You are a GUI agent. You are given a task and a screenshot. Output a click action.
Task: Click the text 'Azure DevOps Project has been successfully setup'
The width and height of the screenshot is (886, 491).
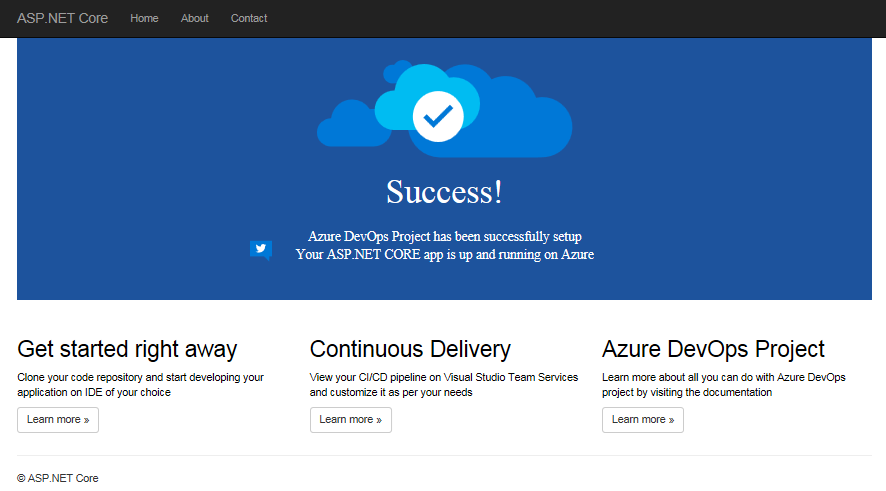445,236
